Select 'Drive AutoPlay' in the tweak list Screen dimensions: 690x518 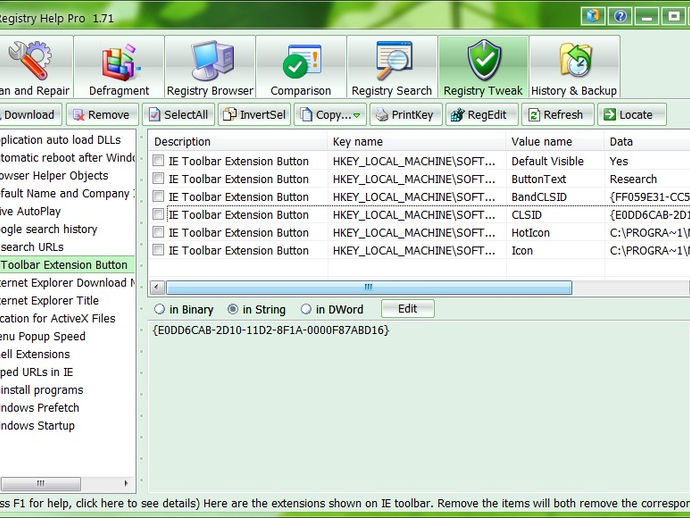point(30,211)
